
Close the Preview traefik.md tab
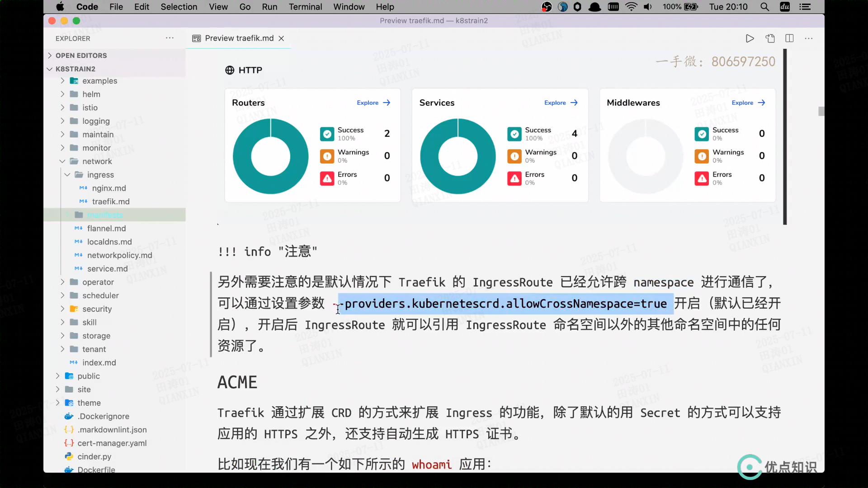(281, 38)
